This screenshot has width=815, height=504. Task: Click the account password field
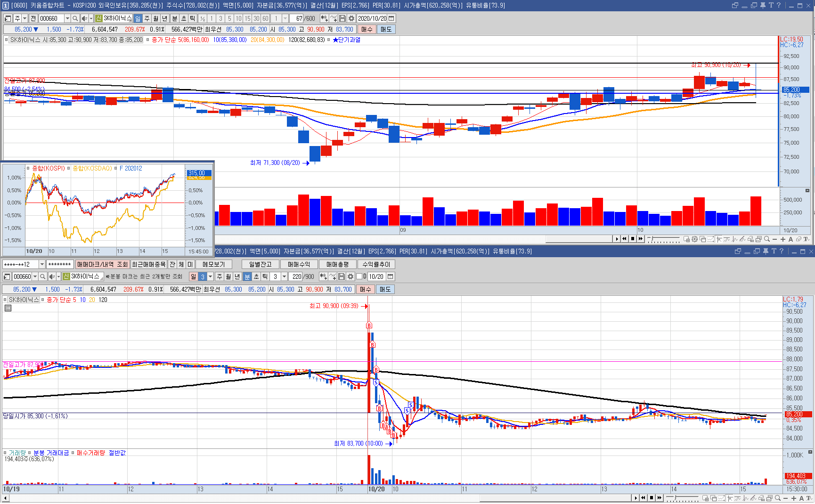pyautogui.click(x=59, y=264)
